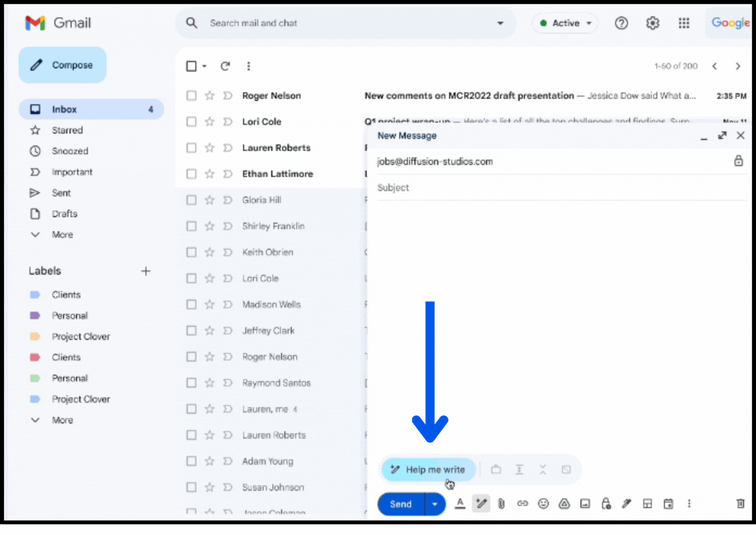Click the Subject field
756x535 pixels.
561,187
